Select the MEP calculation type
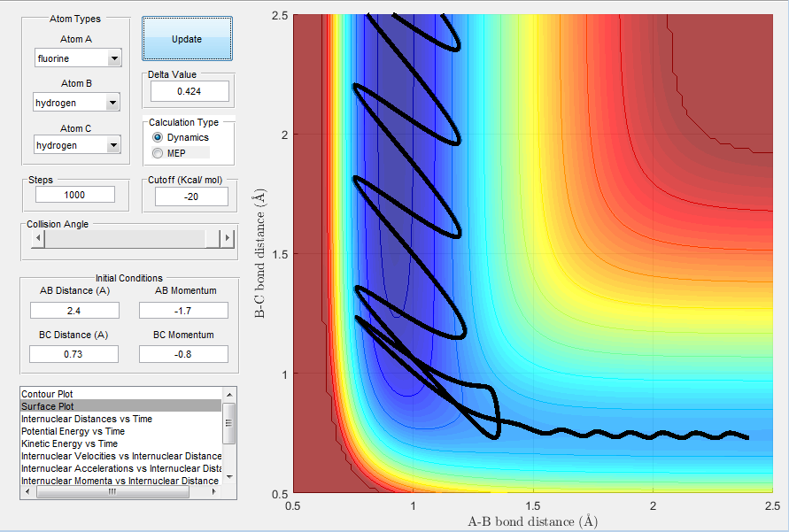Screen dimensions: 789x532 pyautogui.click(x=169, y=153)
